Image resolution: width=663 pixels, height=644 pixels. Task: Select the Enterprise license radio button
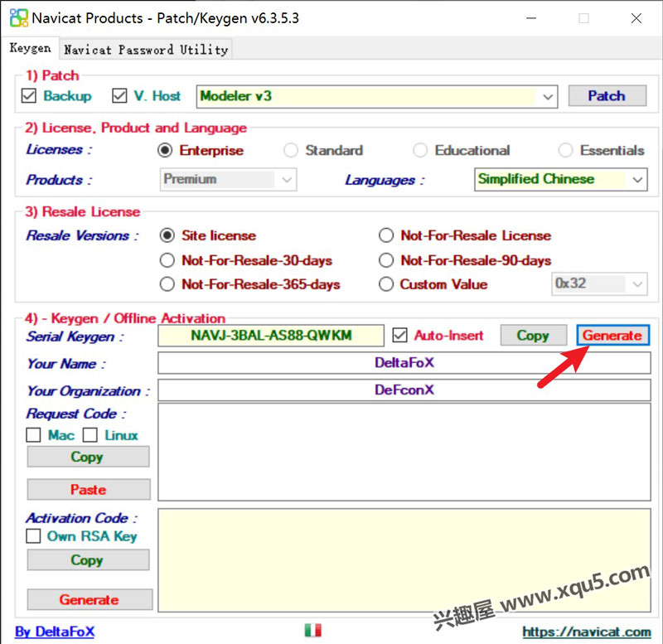pos(165,150)
